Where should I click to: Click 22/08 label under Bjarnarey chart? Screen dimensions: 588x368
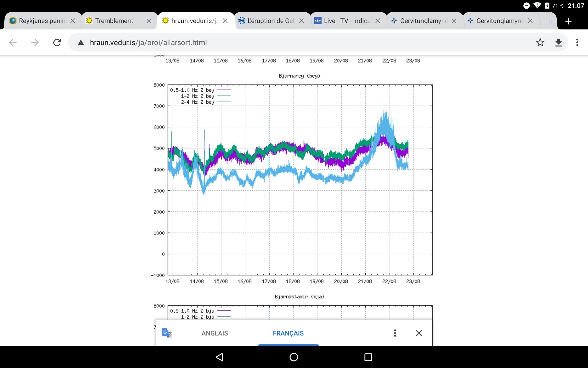point(389,281)
